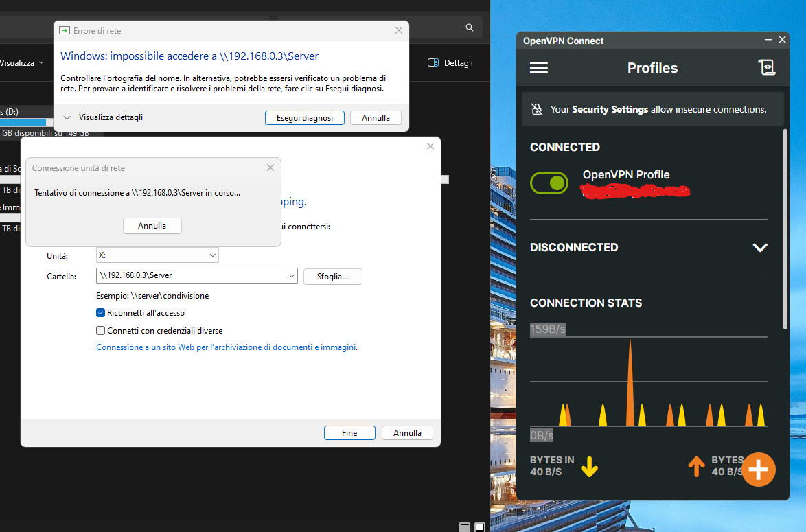806x532 pixels.
Task: Click the error title Windows: impossibile accedere
Action: click(x=189, y=56)
